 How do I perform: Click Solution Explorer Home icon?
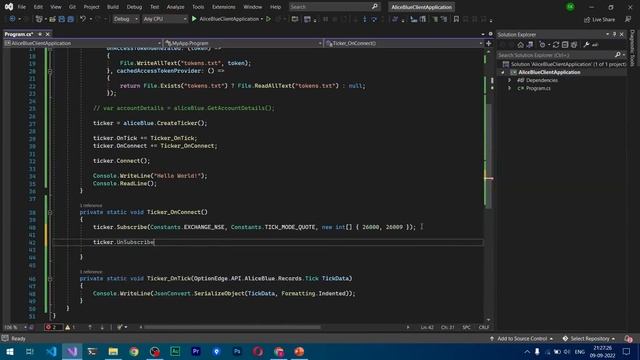click(520, 45)
